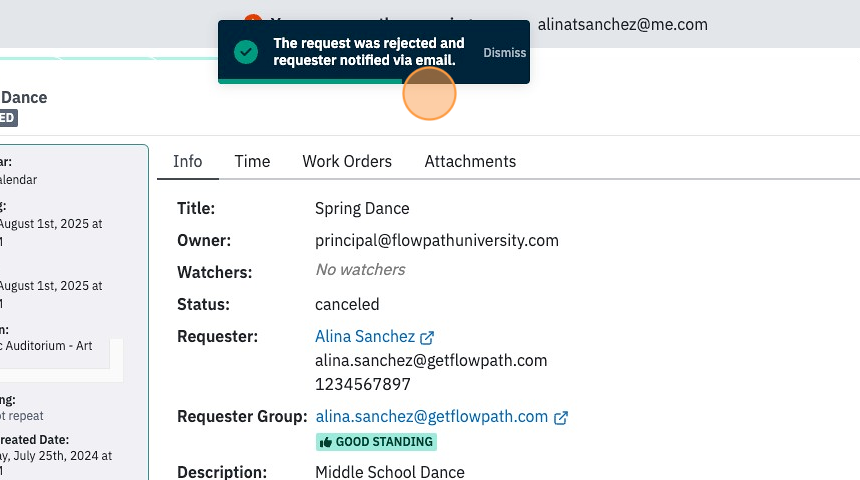Open the Time tab

[x=252, y=161]
